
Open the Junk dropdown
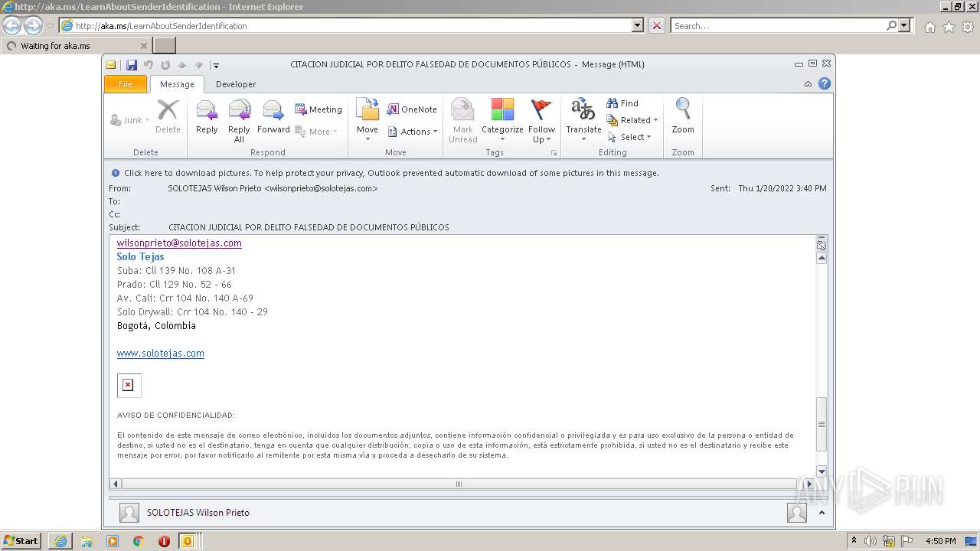[x=129, y=120]
